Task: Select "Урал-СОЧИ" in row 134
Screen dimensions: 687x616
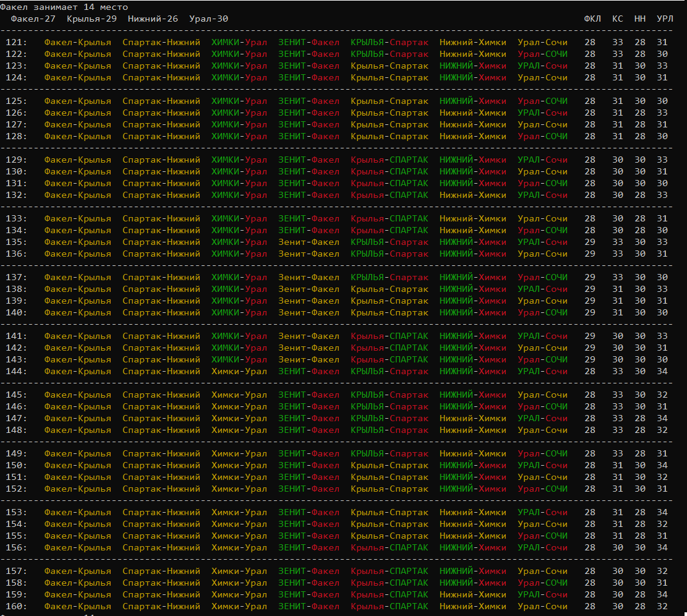Action: (x=542, y=231)
